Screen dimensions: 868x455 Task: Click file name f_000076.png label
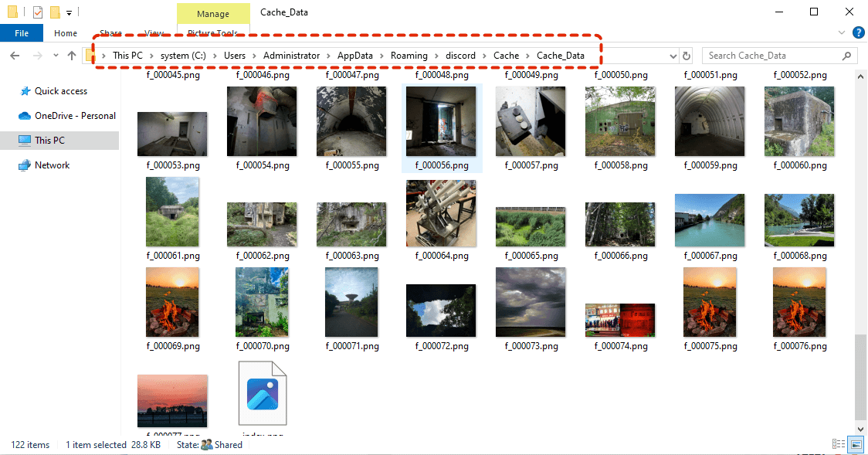pos(800,346)
